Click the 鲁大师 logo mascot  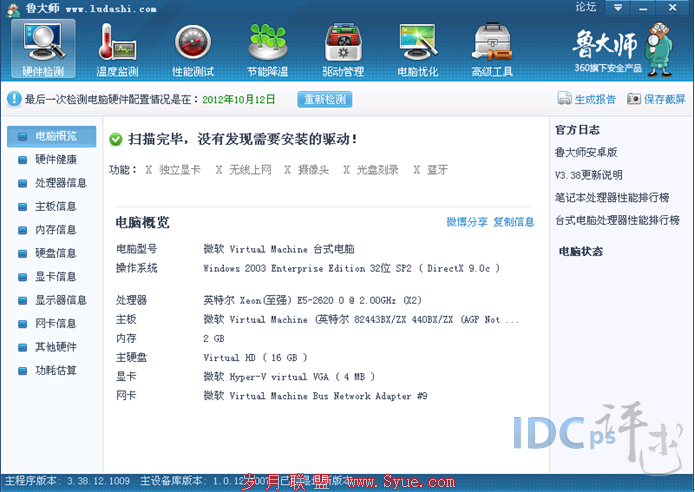[660, 49]
